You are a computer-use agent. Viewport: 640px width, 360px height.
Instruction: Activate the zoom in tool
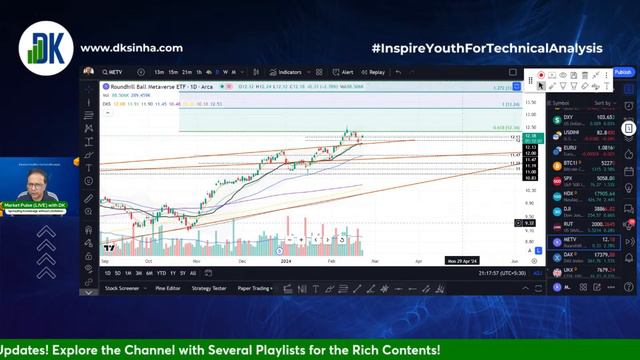[89, 211]
